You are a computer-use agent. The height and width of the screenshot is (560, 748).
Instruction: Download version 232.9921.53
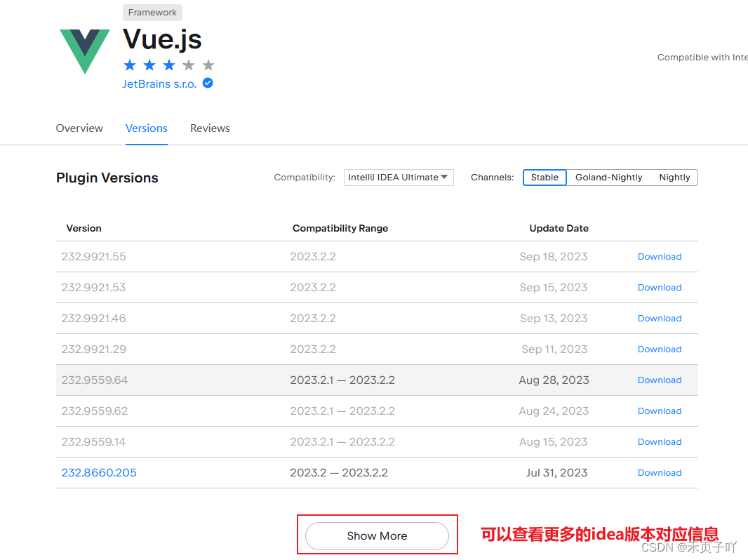pos(660,288)
